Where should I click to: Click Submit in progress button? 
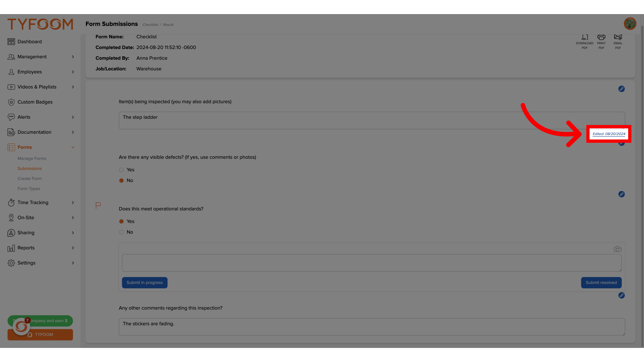[x=145, y=283]
